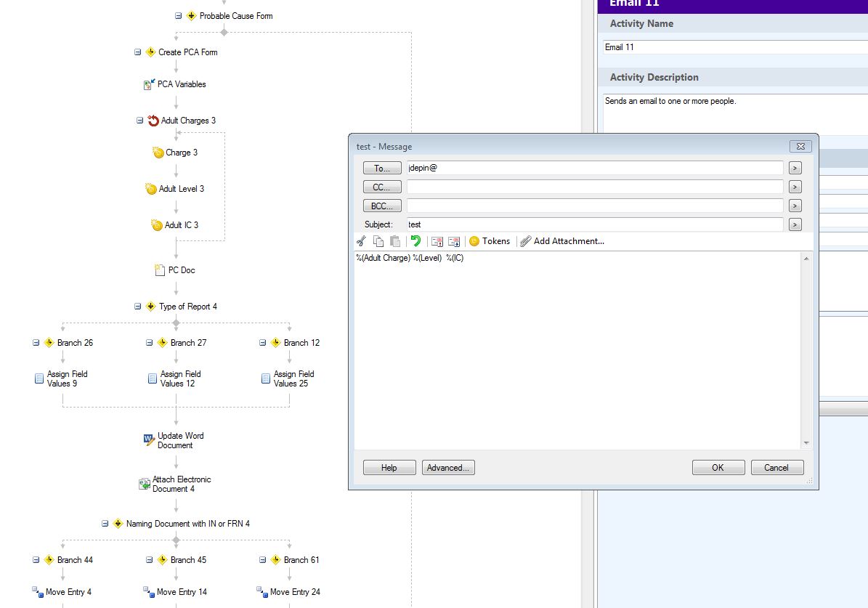
Task: Collapse Branch 26 expander
Action: point(36,343)
